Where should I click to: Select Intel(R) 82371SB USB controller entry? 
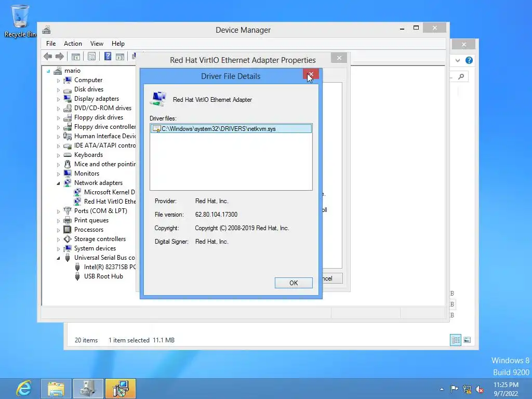pos(110,267)
